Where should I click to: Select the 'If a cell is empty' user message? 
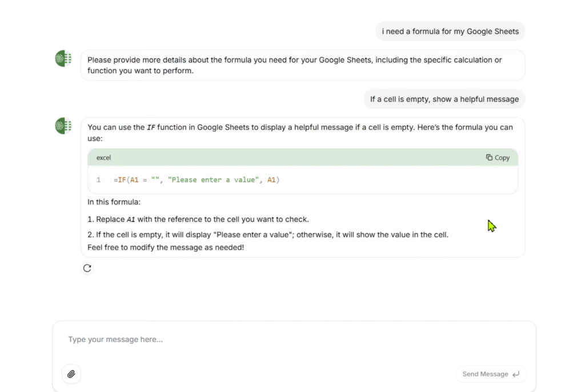coord(444,99)
